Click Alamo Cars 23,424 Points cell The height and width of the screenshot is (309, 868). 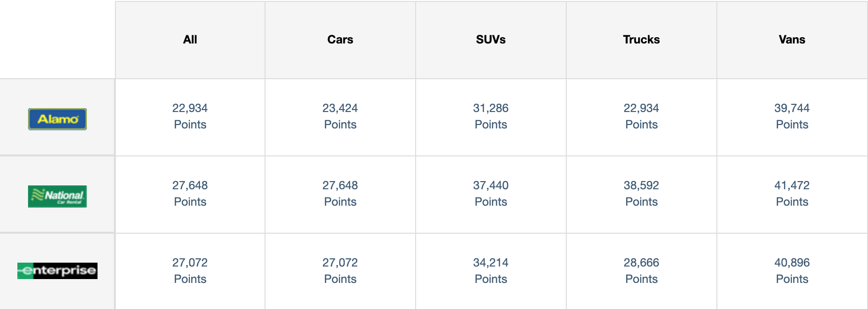pos(340,117)
